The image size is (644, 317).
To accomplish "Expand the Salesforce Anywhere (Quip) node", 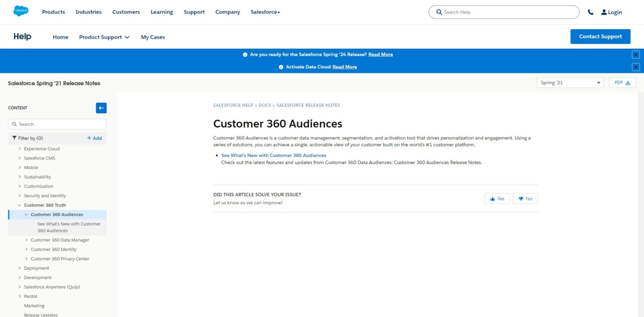I will click(20, 287).
